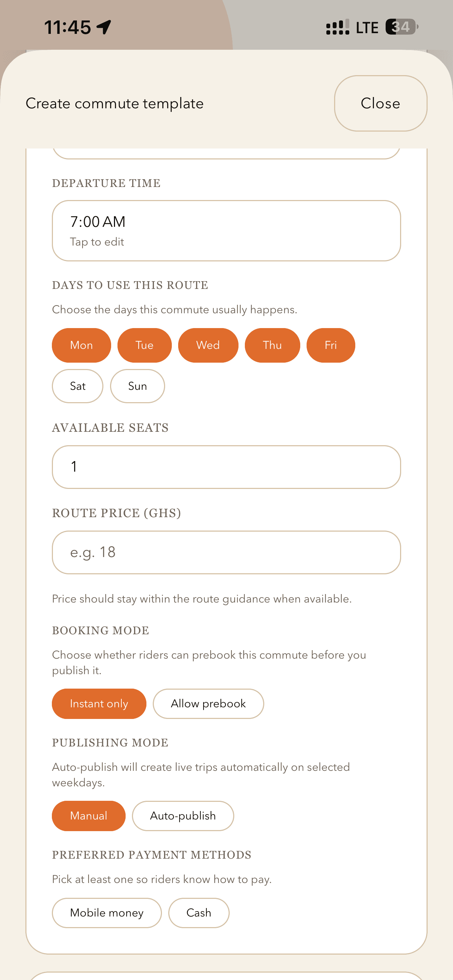The width and height of the screenshot is (453, 980).
Task: Deselect Thu from the selected days
Action: 272,345
